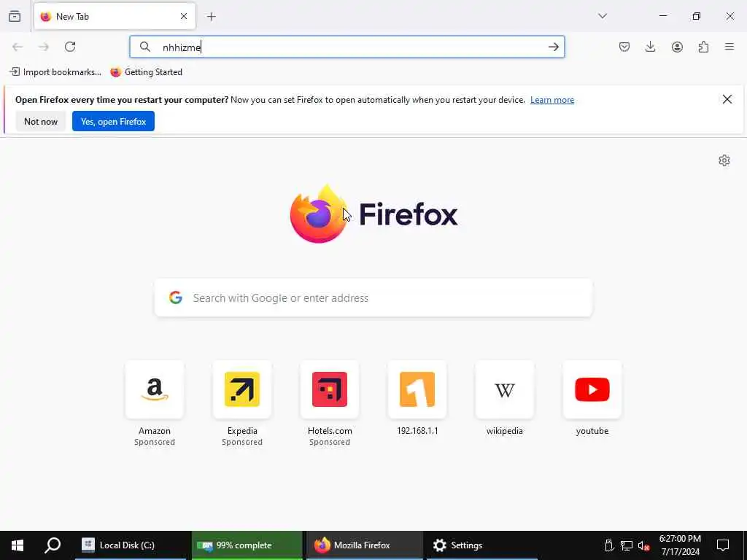Image resolution: width=747 pixels, height=560 pixels.
Task: Select the New Tab tab
Action: click(115, 16)
